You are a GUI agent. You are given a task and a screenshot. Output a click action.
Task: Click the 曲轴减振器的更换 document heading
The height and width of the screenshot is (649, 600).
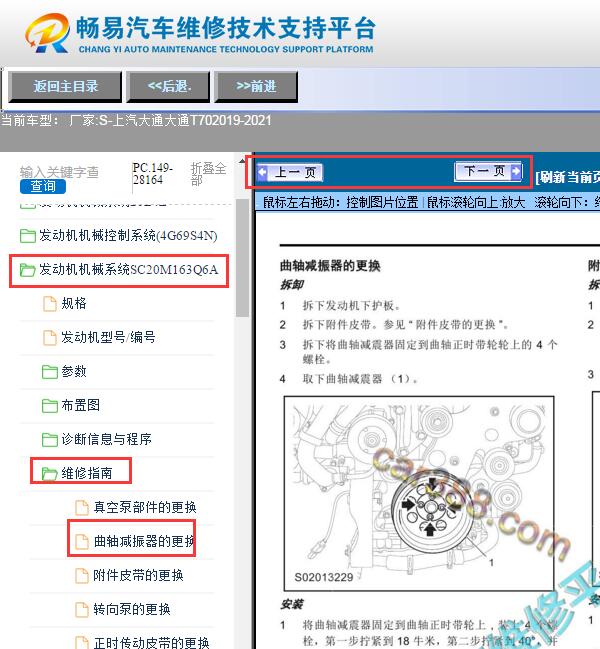(330, 265)
